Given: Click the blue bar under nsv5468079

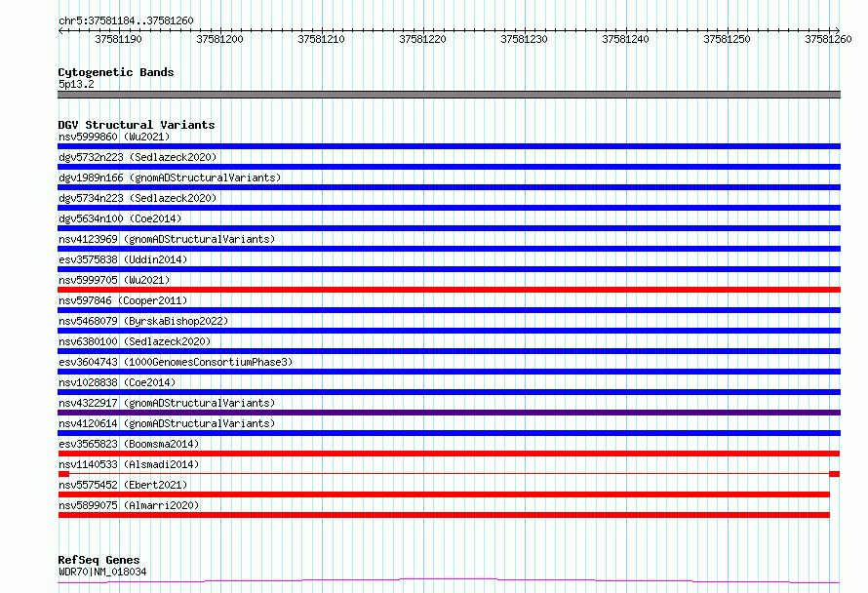Looking at the screenshot, I should 449,331.
